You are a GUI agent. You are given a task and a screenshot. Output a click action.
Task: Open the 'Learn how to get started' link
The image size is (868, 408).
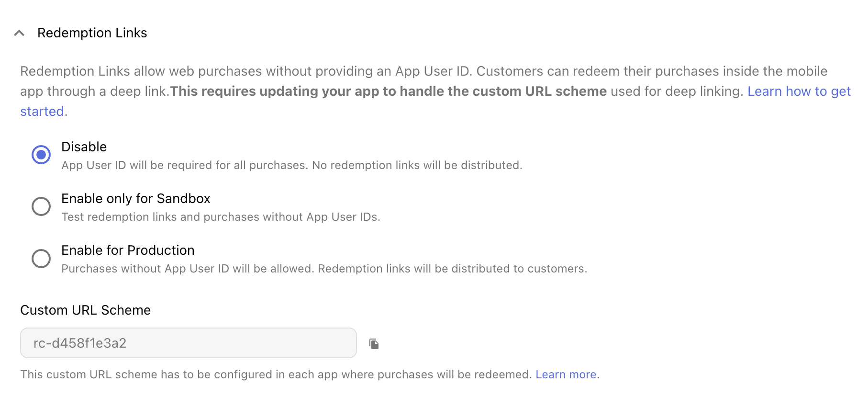799,91
